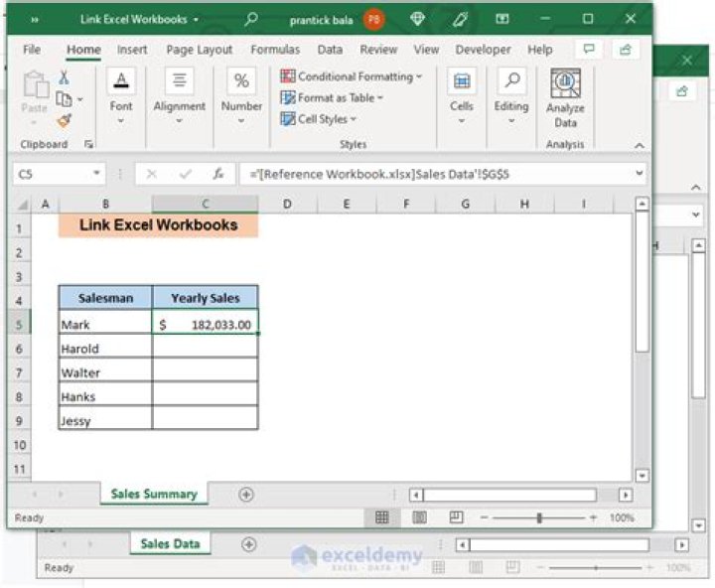Expand the Quick Access toolbar chevrons
This screenshot has height=588, width=715.
pyautogui.click(x=35, y=20)
